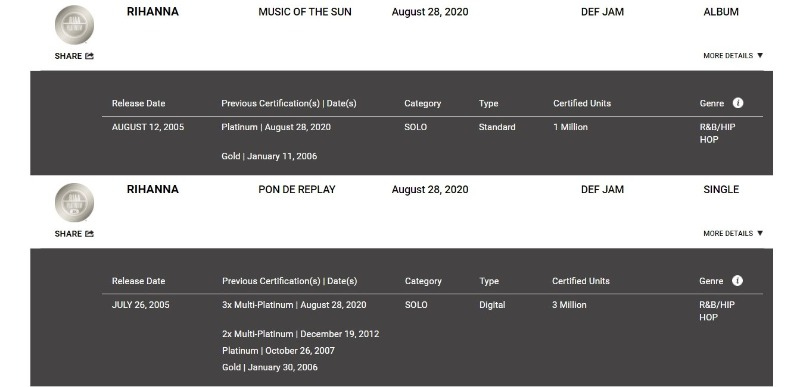
Task: Click the share arrow icon under Pon de Replay
Action: pyautogui.click(x=89, y=234)
